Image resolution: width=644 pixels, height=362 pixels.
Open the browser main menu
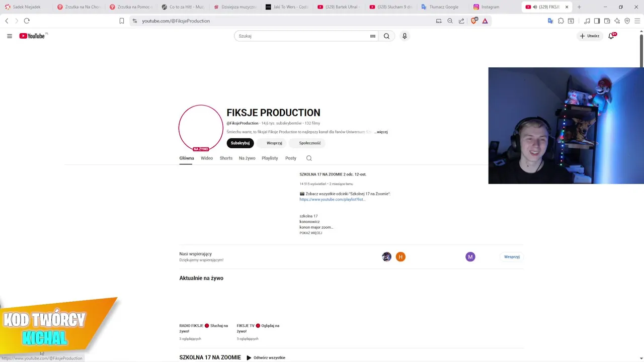[x=637, y=21]
